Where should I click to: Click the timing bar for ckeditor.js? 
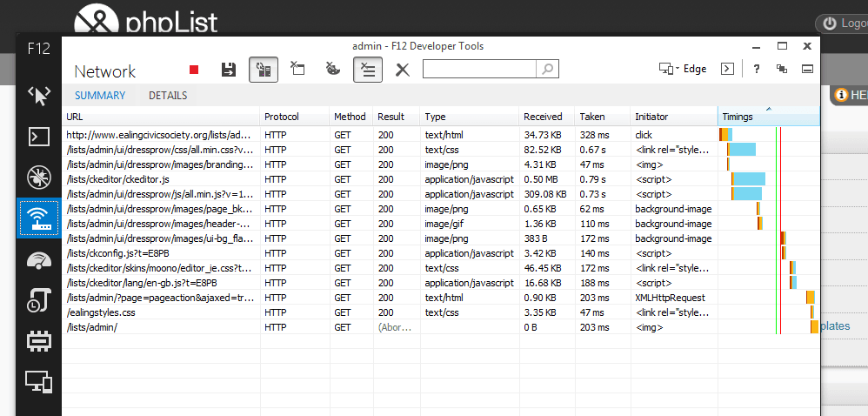tap(749, 179)
